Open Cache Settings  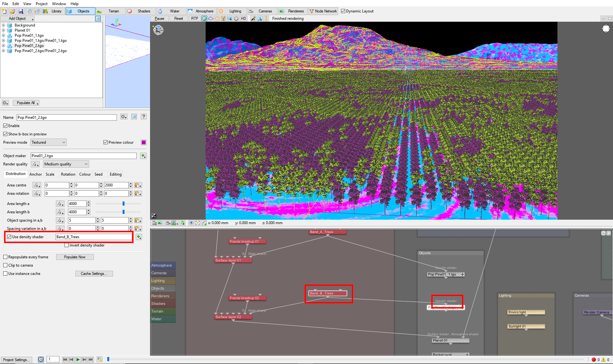(x=94, y=274)
